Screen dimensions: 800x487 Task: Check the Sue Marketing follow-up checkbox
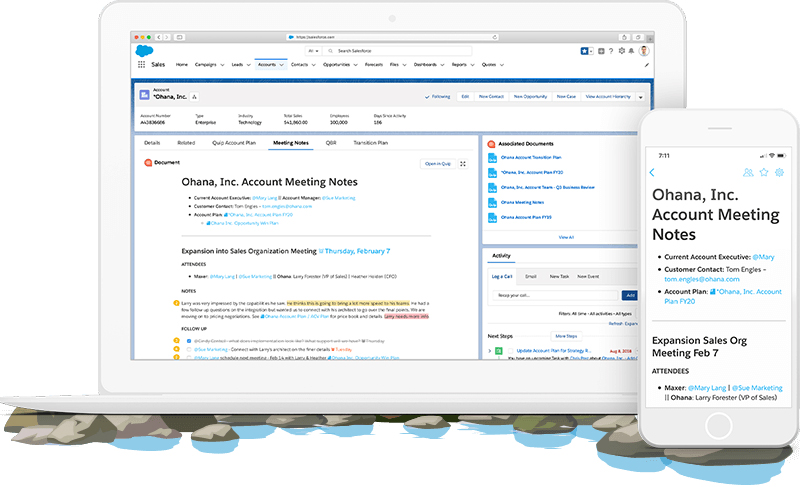click(189, 349)
